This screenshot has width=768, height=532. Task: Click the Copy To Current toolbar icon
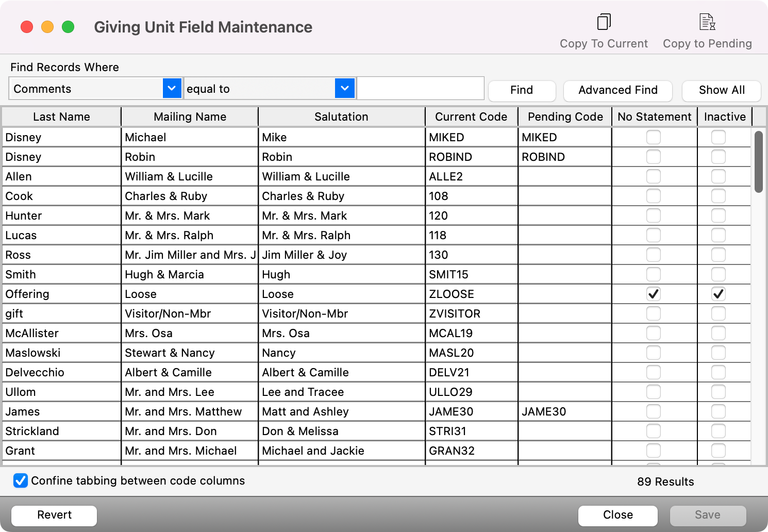[604, 22]
